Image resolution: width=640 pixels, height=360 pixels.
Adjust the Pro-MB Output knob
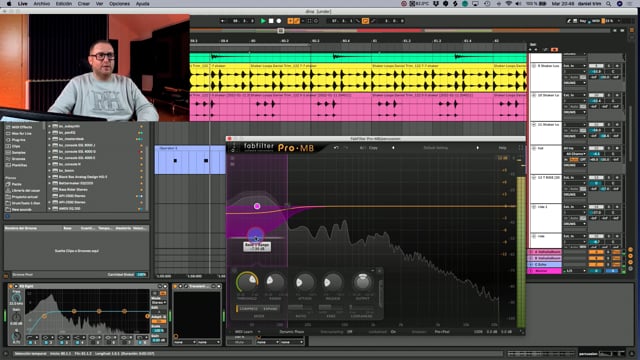(362, 282)
